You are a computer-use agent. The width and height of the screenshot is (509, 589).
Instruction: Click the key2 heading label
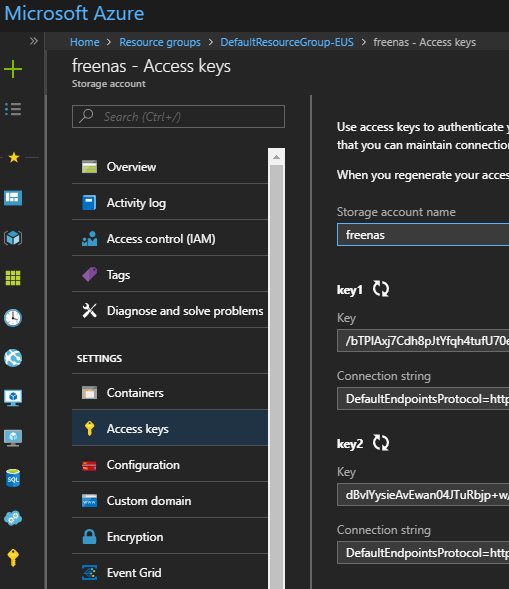(350, 444)
